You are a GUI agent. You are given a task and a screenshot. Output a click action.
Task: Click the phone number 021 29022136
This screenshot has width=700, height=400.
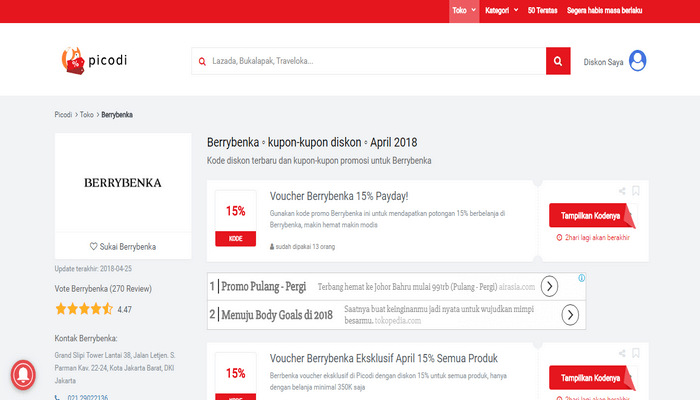[88, 397]
